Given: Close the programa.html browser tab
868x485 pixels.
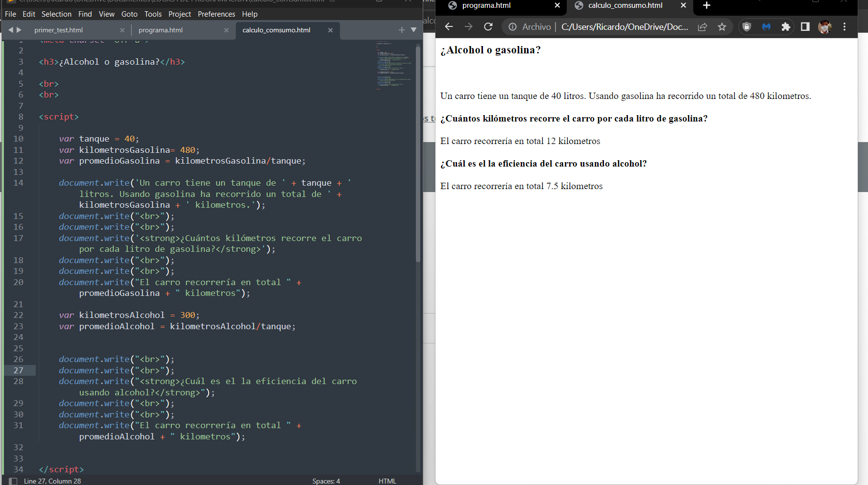Looking at the screenshot, I should pos(557,5).
